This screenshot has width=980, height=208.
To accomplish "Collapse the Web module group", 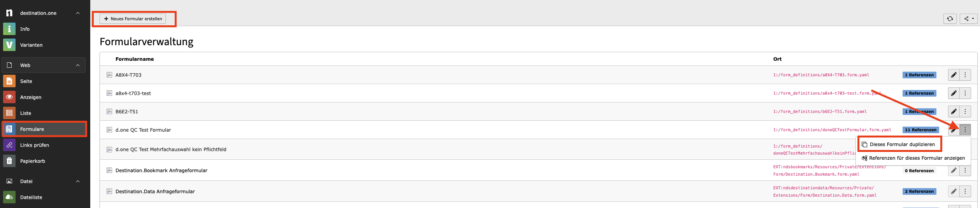I will pyautogui.click(x=78, y=65).
